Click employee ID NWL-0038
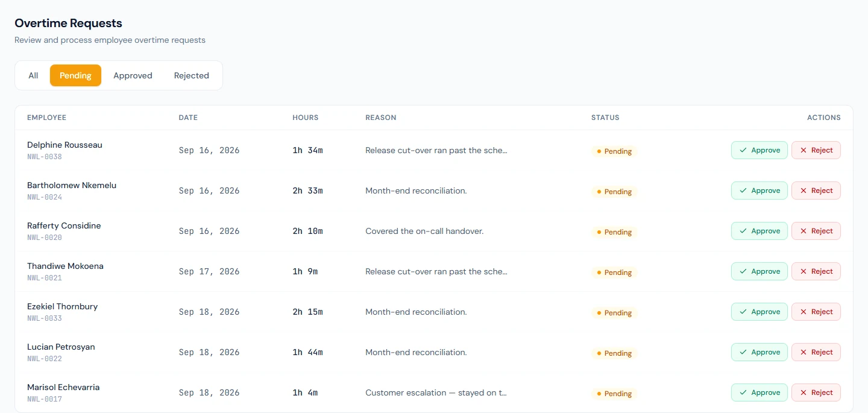This screenshot has height=413, width=868. [x=45, y=157]
